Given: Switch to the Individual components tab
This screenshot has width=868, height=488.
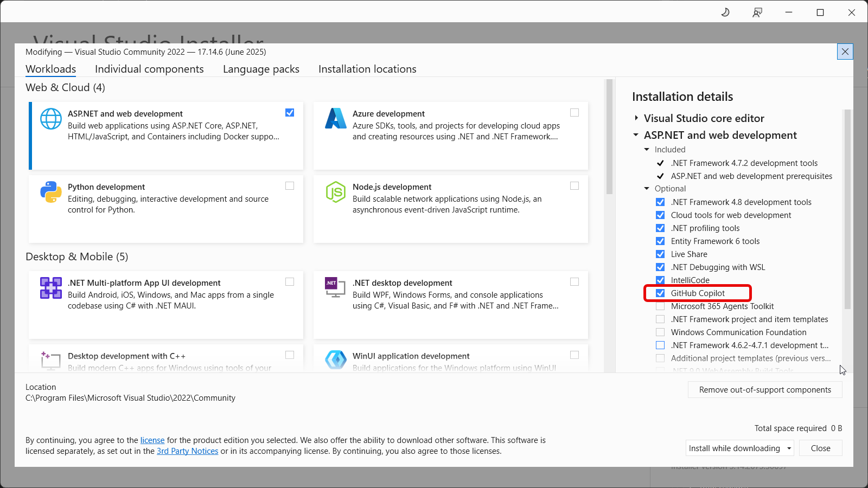Looking at the screenshot, I should click(149, 69).
